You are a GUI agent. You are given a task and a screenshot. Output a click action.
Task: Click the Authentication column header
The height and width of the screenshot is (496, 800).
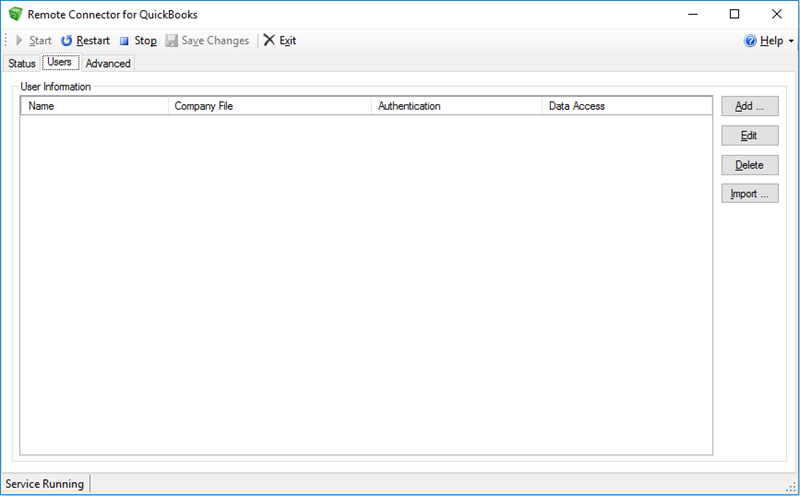[456, 106]
